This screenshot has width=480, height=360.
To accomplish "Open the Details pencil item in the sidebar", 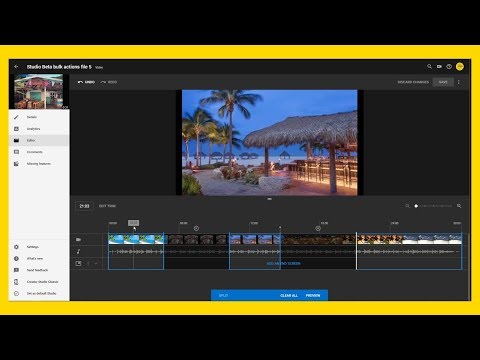I will [39, 117].
